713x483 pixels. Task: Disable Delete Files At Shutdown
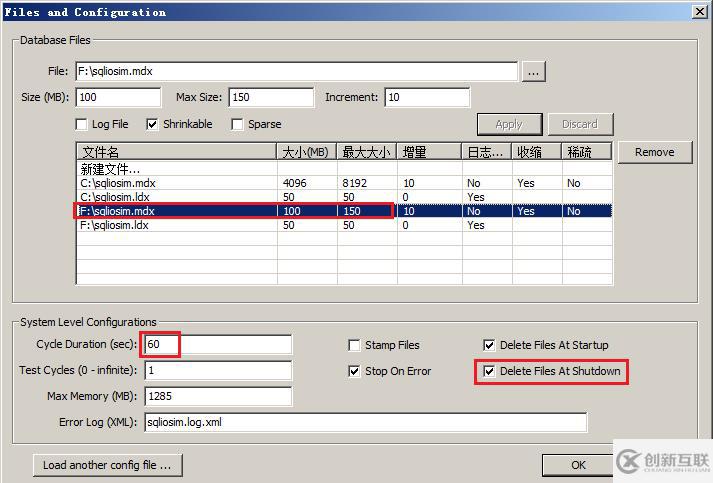click(489, 371)
